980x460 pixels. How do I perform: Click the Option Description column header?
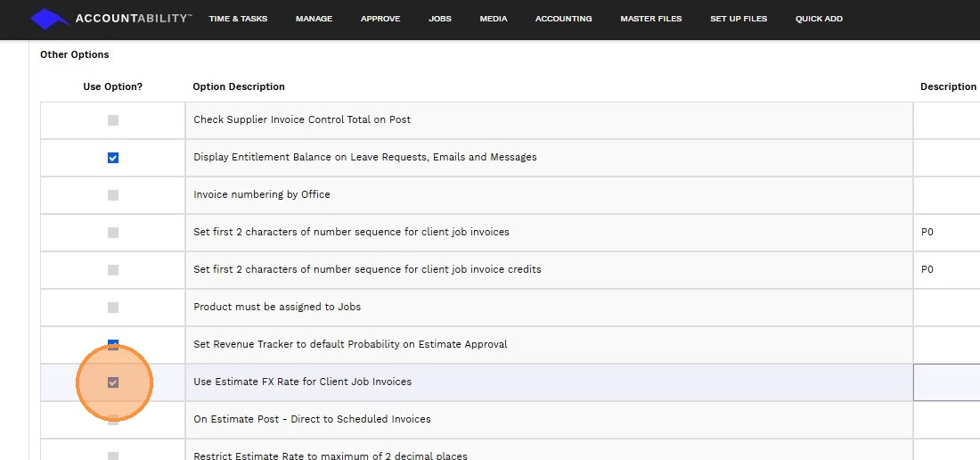(239, 87)
